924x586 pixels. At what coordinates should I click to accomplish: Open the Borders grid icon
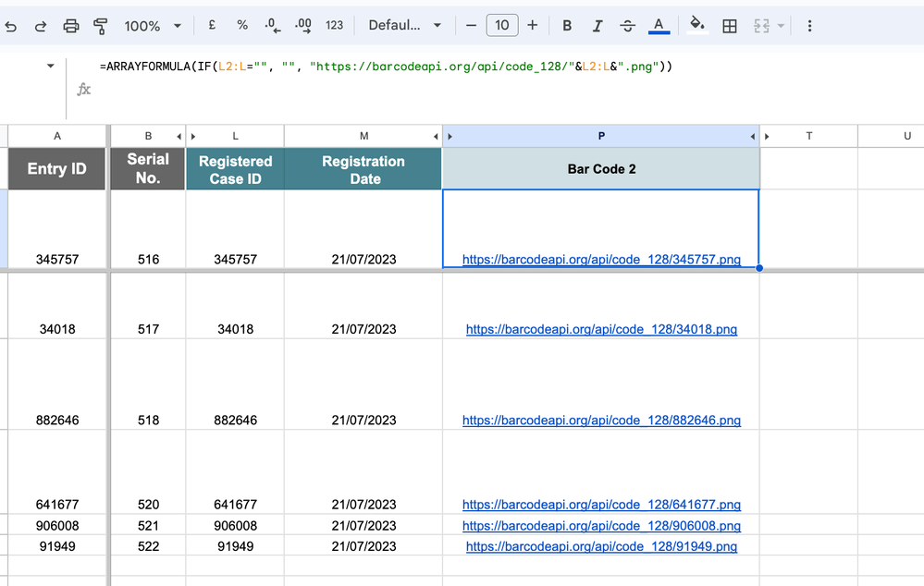point(730,26)
